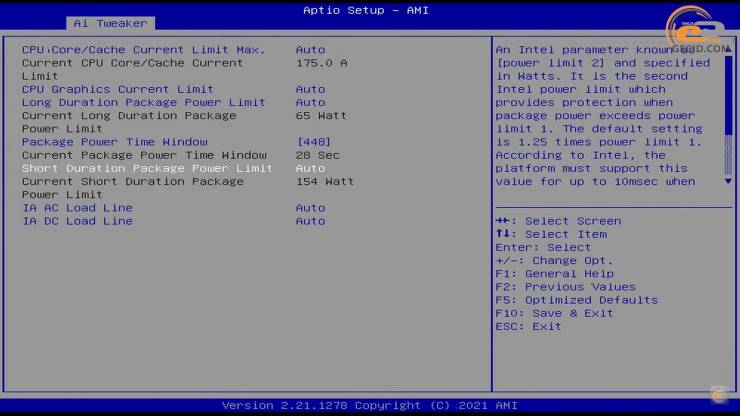This screenshot has width=740, height=416.
Task: Click F5: Optimized Defaults
Action: [577, 300]
